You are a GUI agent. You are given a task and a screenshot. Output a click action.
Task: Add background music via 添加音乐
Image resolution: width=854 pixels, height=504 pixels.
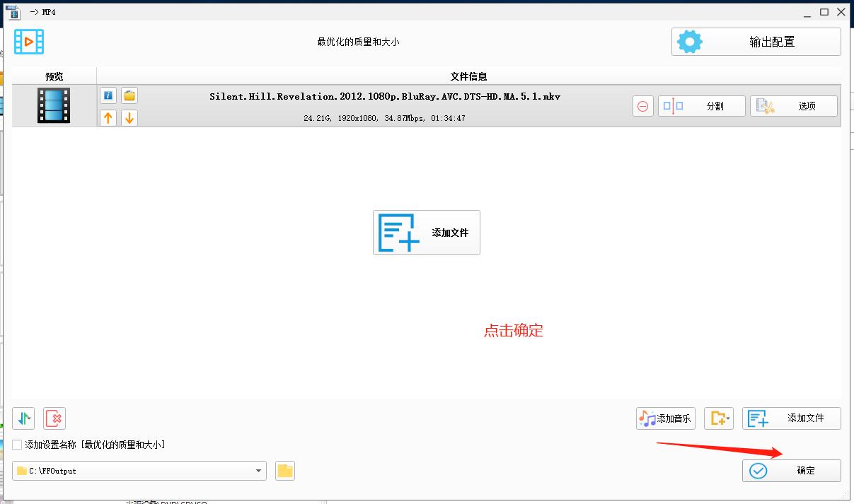(x=665, y=418)
